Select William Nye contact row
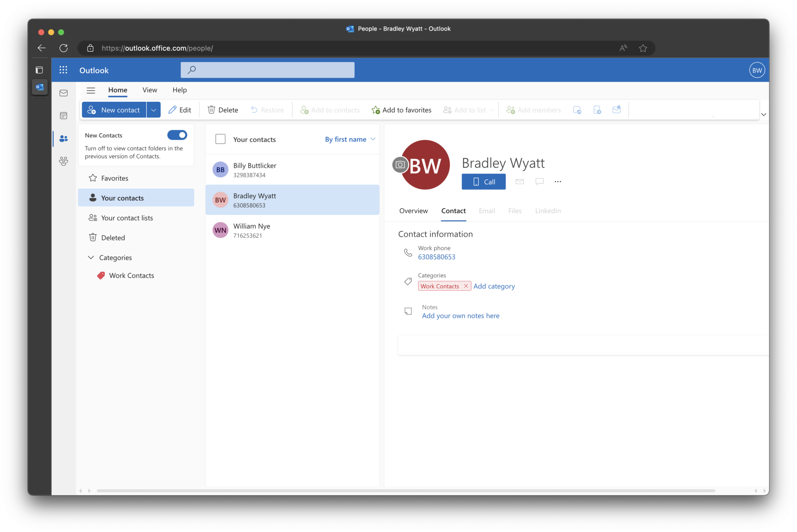797x532 pixels. 292,230
